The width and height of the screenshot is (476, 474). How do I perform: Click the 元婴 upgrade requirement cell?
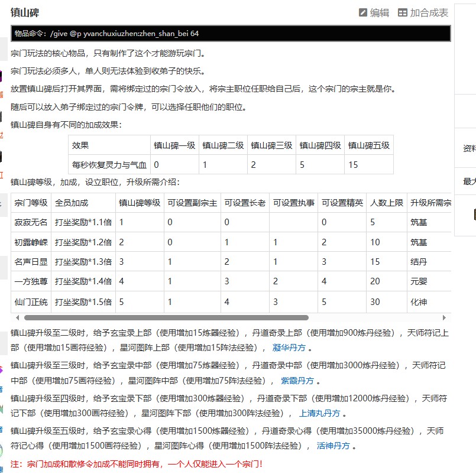coord(429,281)
